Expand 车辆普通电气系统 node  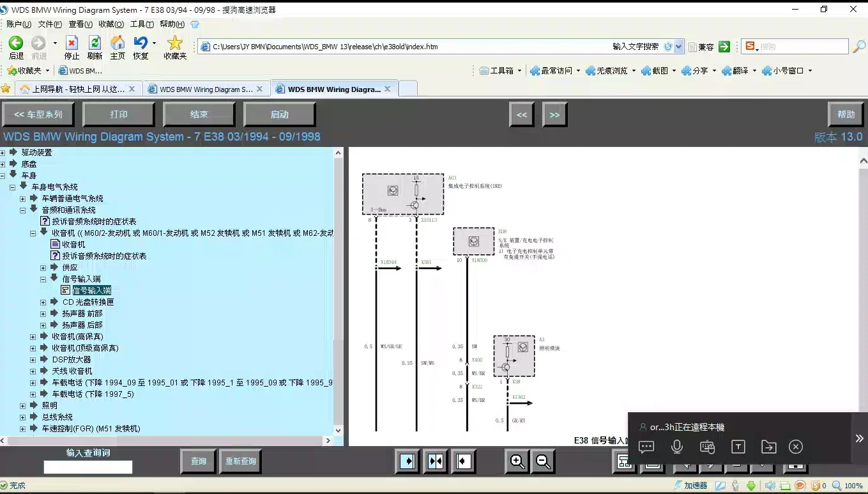(23, 199)
